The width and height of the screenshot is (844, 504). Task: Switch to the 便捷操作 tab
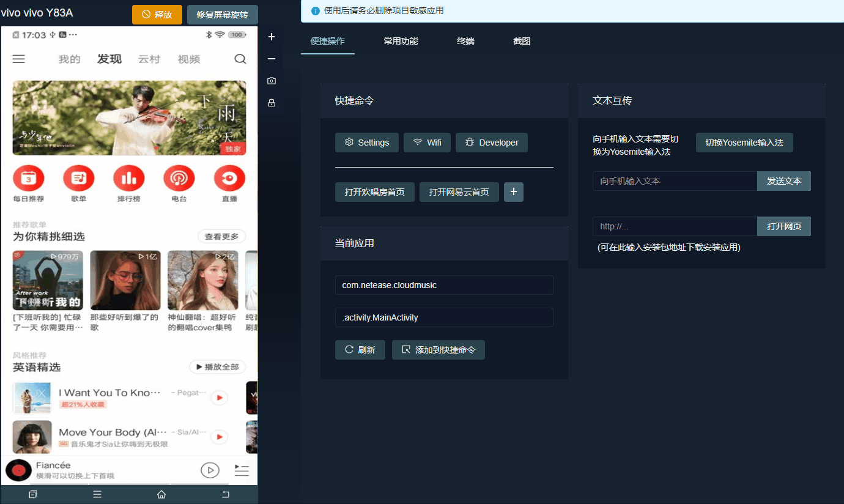point(328,41)
